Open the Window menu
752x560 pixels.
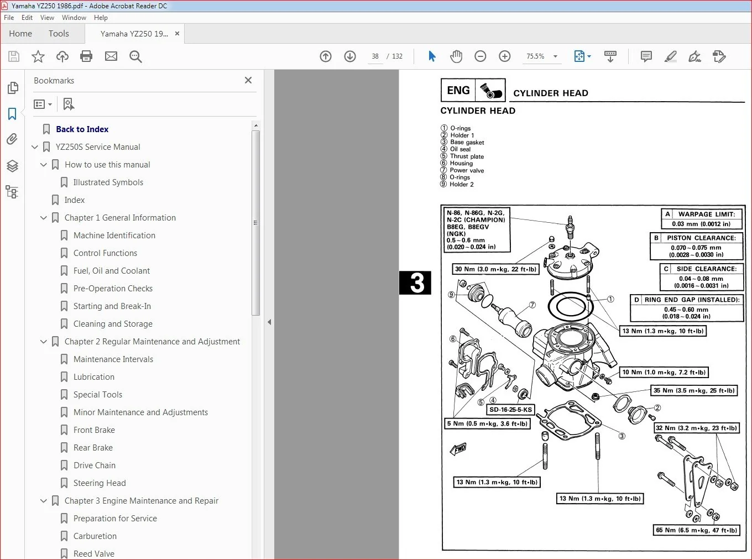(x=74, y=18)
